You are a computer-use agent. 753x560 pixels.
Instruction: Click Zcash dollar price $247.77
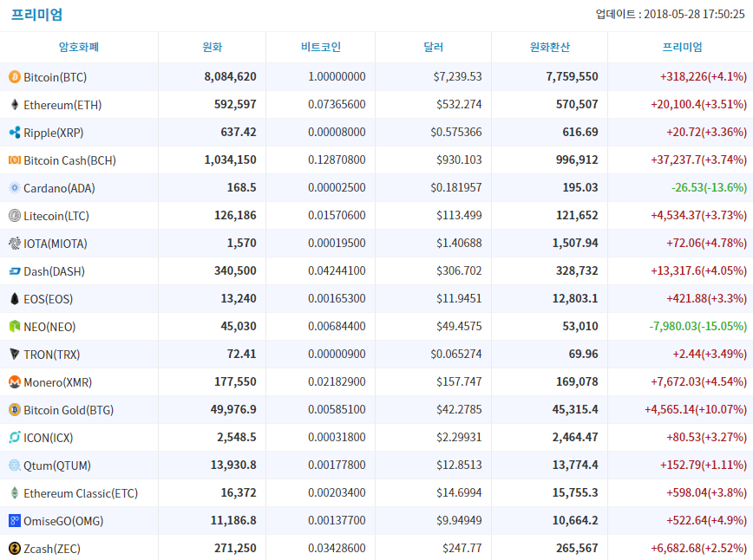tap(462, 549)
